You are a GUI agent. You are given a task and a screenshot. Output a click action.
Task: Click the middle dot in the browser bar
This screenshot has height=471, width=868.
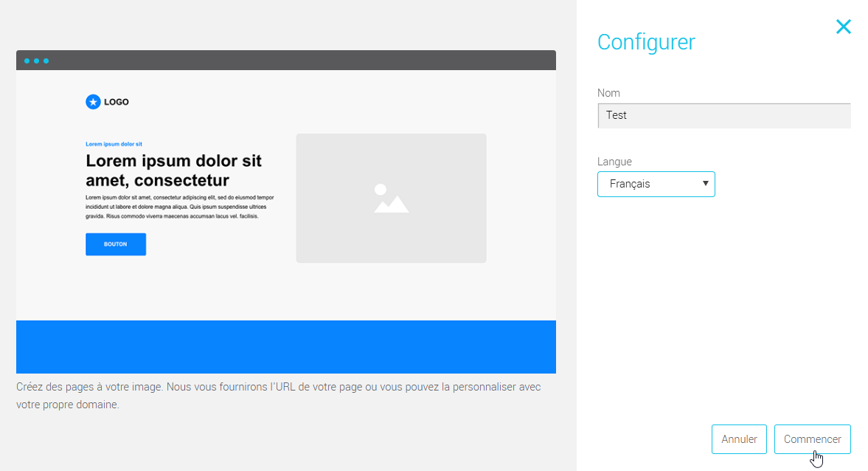[36, 61]
